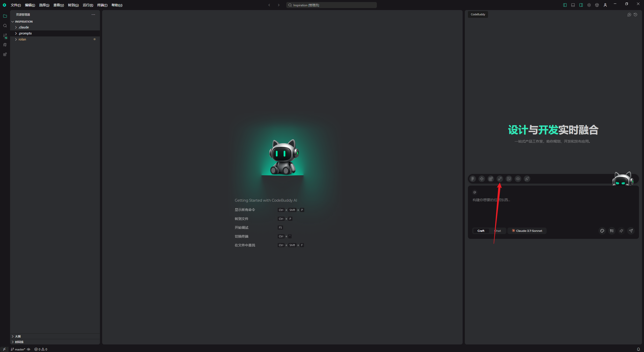
Task: Open the 转到(G) menu
Action: (x=73, y=5)
